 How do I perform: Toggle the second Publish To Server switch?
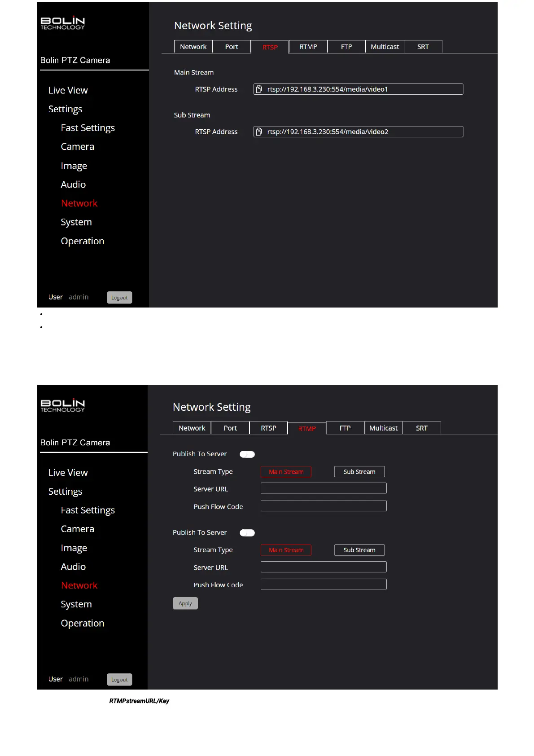point(247,533)
